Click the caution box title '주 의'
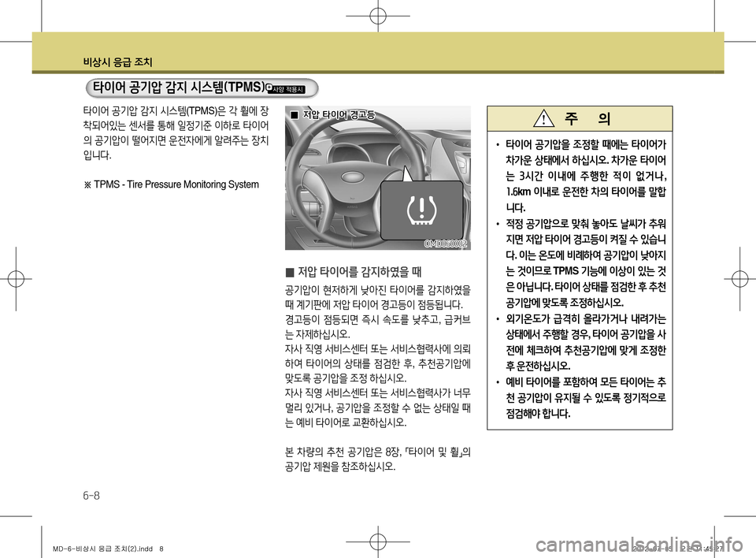Image resolution: width=756 pixels, height=558 pixels. coord(587,118)
